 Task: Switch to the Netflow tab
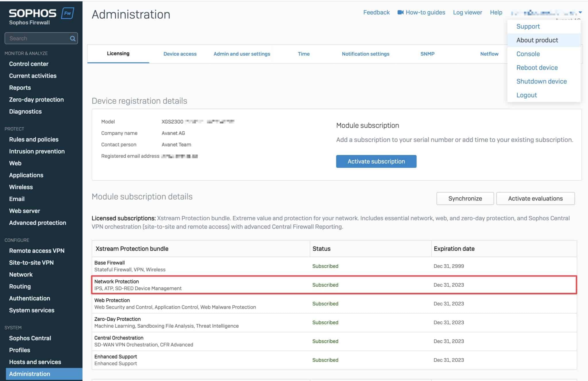coord(489,54)
